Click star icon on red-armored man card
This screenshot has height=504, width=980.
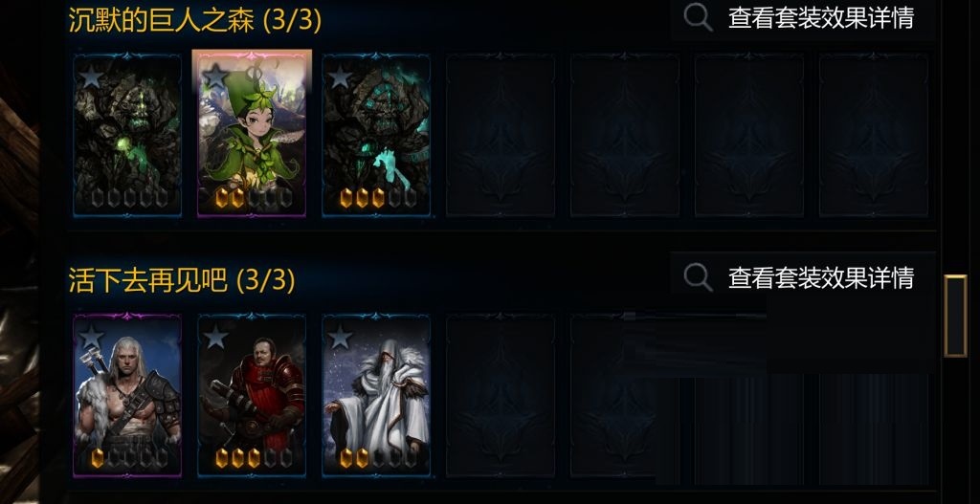pyautogui.click(x=215, y=337)
